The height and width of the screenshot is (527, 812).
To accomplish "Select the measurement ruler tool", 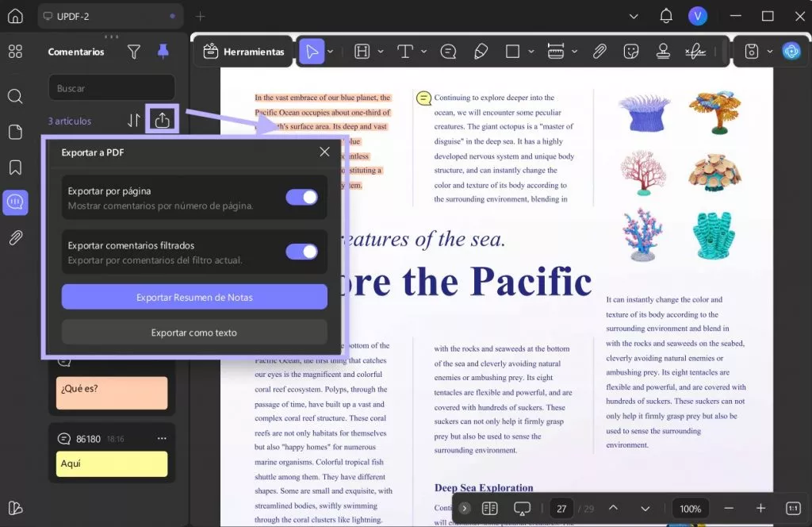I will 556,52.
